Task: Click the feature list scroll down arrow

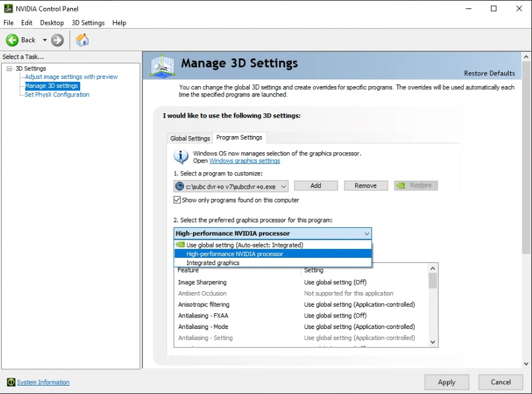Action: point(432,342)
